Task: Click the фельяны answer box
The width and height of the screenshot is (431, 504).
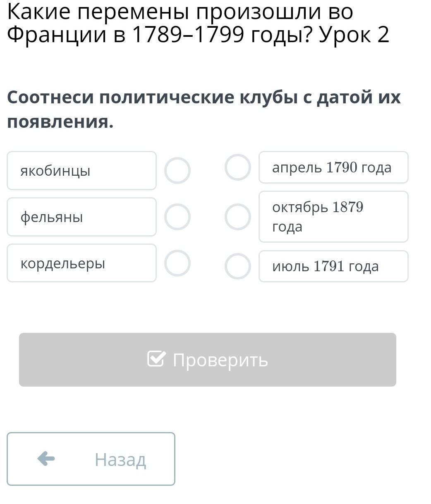Action: (x=81, y=217)
